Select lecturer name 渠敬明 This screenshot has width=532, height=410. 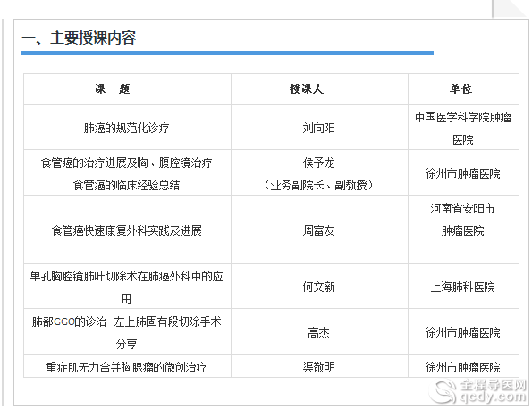coord(318,367)
